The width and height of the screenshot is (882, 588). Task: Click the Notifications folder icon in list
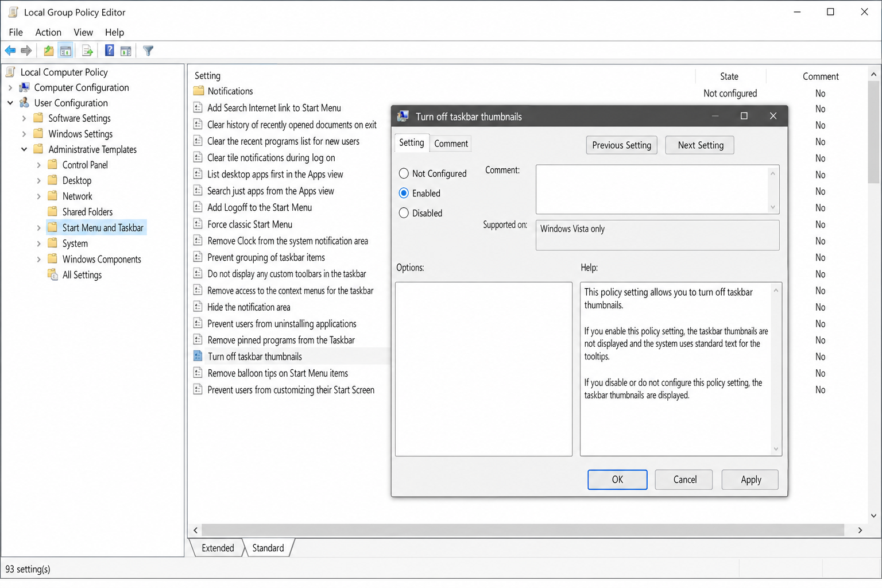(x=199, y=91)
